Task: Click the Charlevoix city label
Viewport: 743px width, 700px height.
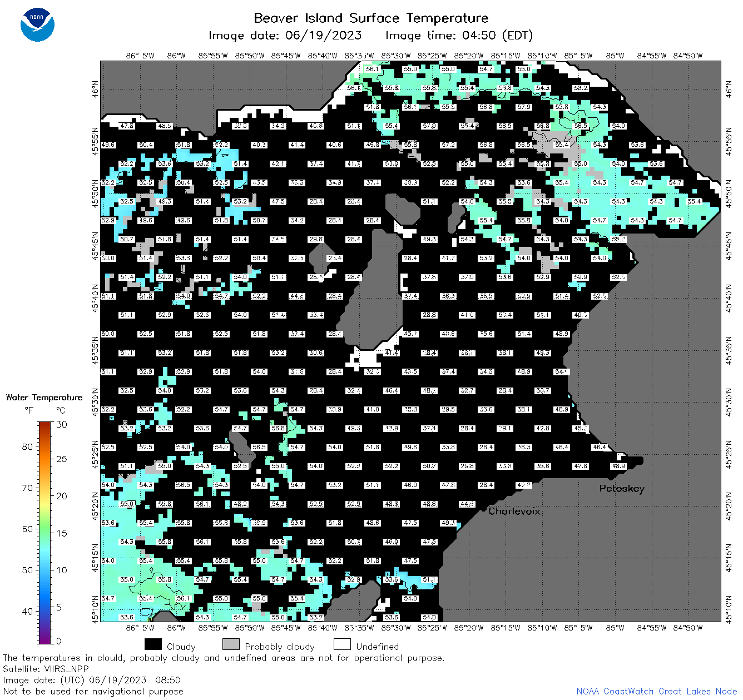Action: 514,511
